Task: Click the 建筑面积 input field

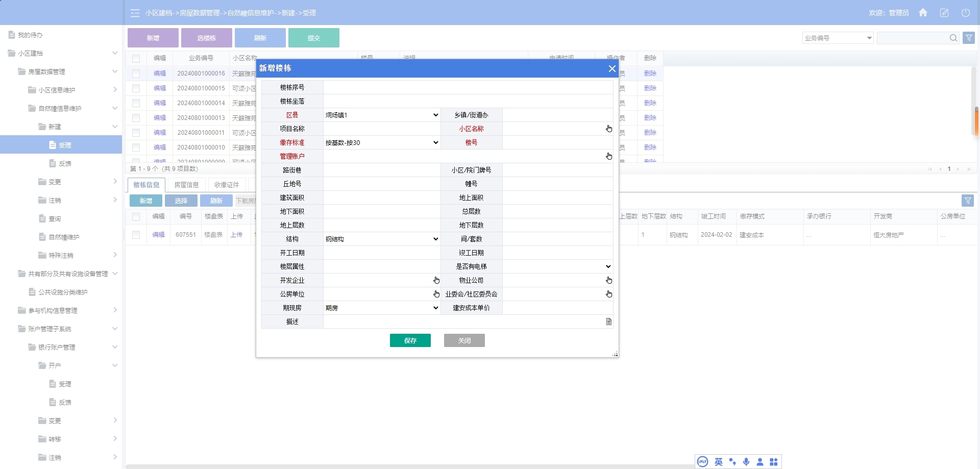Action: click(x=382, y=198)
